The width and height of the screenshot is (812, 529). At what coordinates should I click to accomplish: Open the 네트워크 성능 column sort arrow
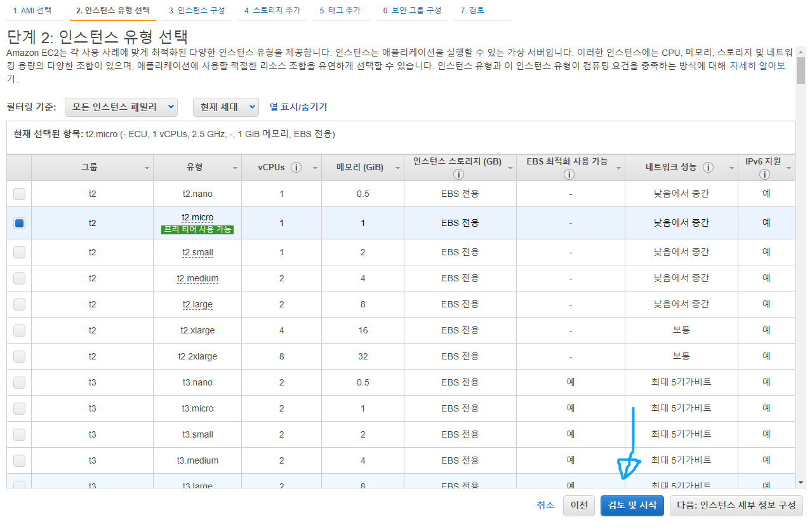(731, 168)
